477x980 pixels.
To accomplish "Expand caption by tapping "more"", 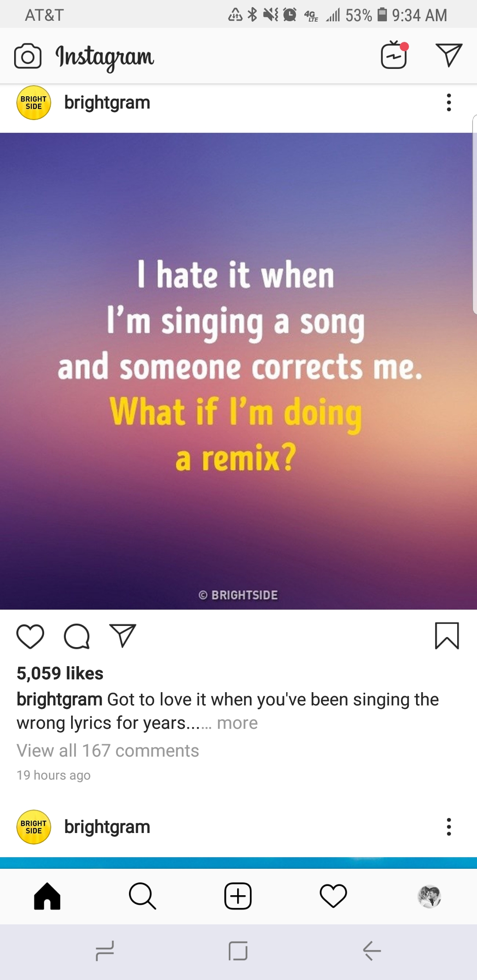I will pyautogui.click(x=237, y=723).
